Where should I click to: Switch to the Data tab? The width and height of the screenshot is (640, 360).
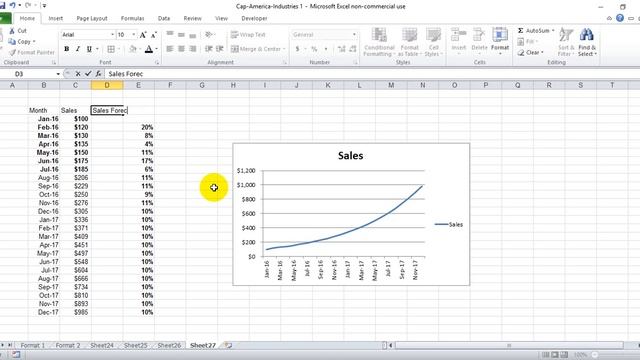[164, 18]
